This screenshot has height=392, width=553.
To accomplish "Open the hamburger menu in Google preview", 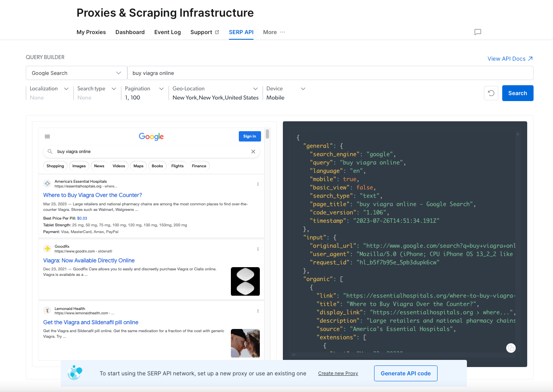I will click(x=47, y=136).
